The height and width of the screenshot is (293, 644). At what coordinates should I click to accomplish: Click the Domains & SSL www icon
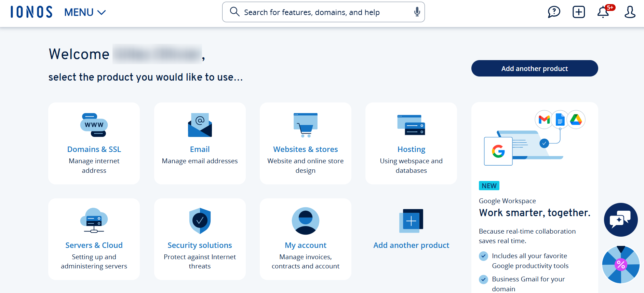[94, 125]
